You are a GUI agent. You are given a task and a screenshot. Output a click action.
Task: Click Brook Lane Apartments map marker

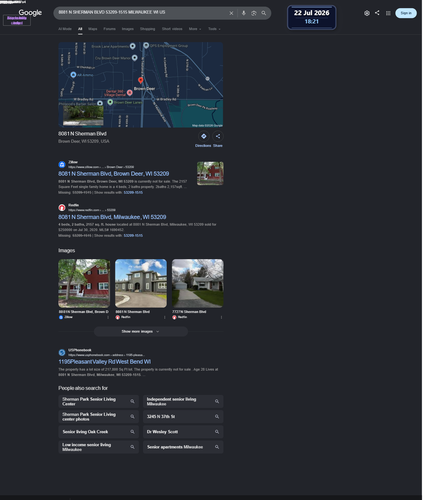(132, 46)
